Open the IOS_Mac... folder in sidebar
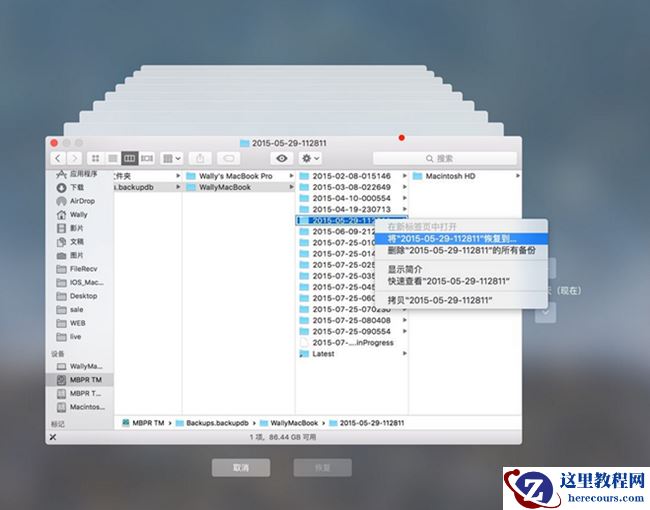 coord(79,283)
